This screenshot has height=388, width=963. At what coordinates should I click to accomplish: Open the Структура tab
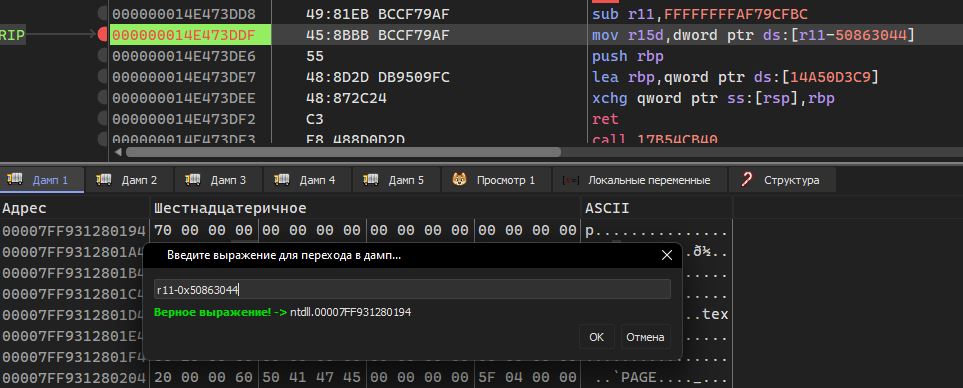782,180
